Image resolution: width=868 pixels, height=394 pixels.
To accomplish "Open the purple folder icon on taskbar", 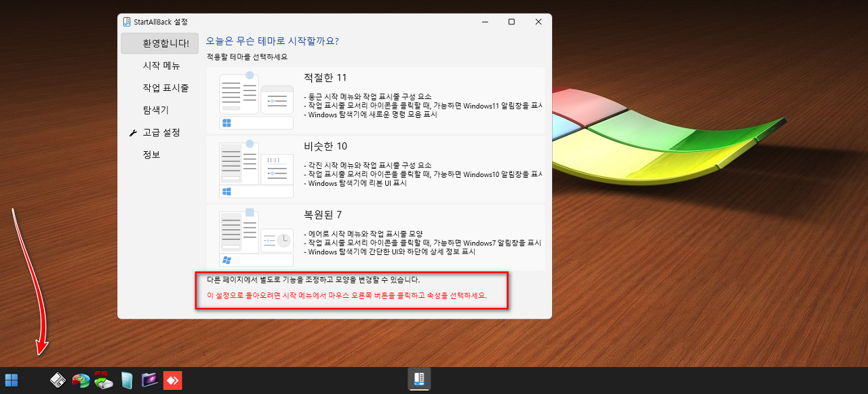I will pyautogui.click(x=149, y=380).
